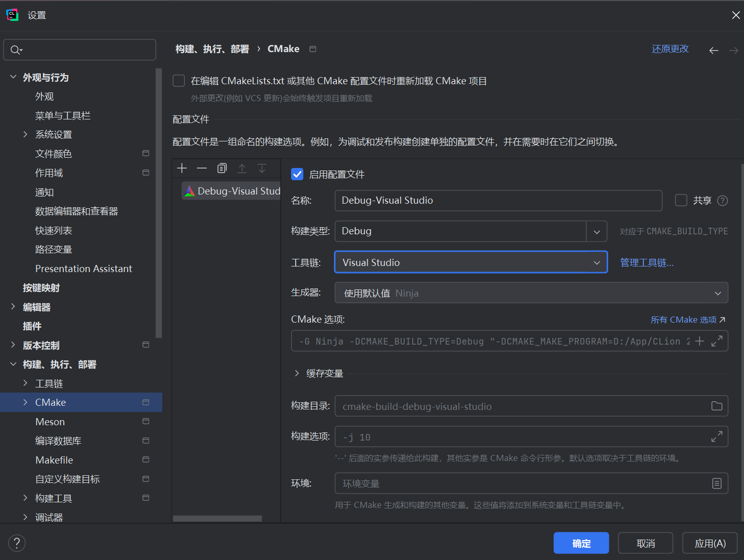Click the search magnifier icon
744x560 pixels.
click(x=16, y=50)
